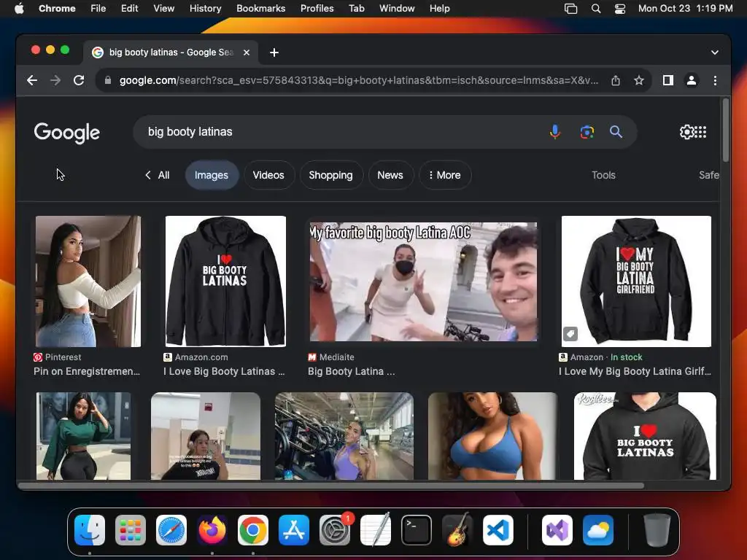Open Launchpad from the Dock
The height and width of the screenshot is (560, 747).
tap(131, 530)
